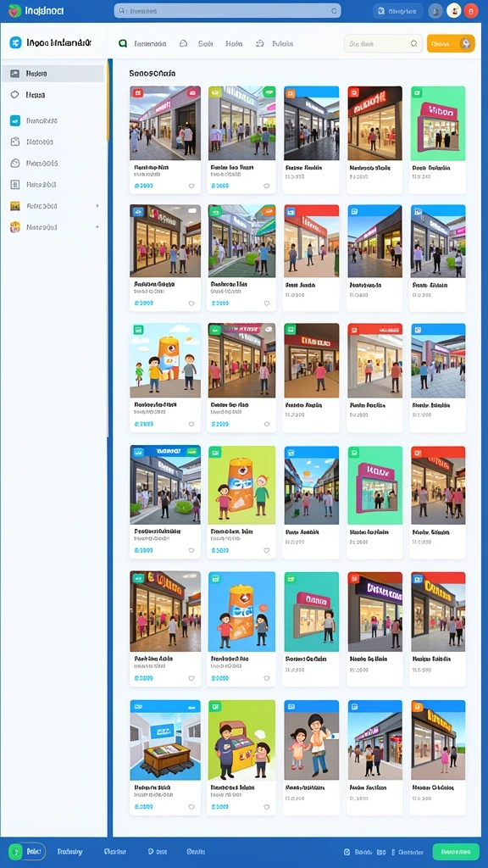Viewport: 488px width, 868px height.
Task: Favorite the yellow kiosk card using its heart
Action: pyautogui.click(x=266, y=807)
